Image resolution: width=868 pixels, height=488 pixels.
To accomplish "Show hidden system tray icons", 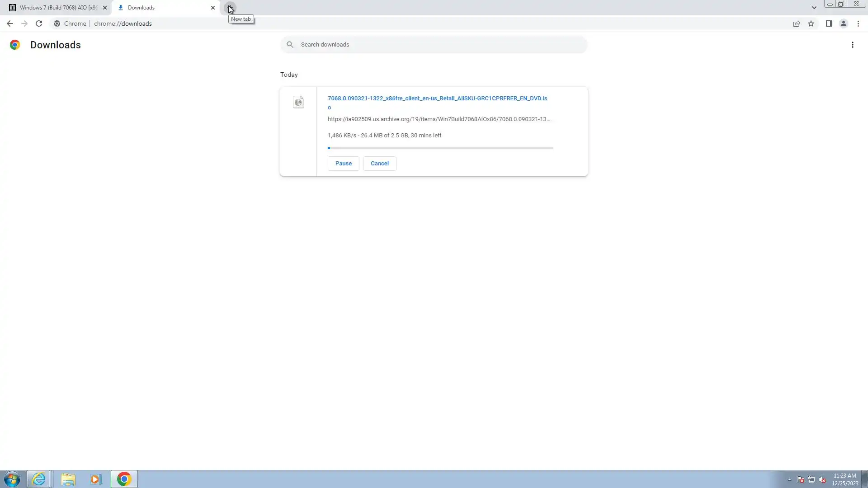I will 789,479.
